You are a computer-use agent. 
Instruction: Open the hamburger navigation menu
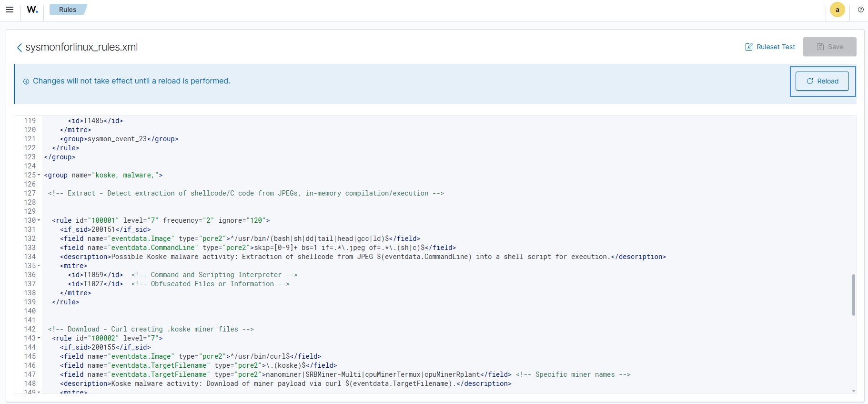point(10,10)
